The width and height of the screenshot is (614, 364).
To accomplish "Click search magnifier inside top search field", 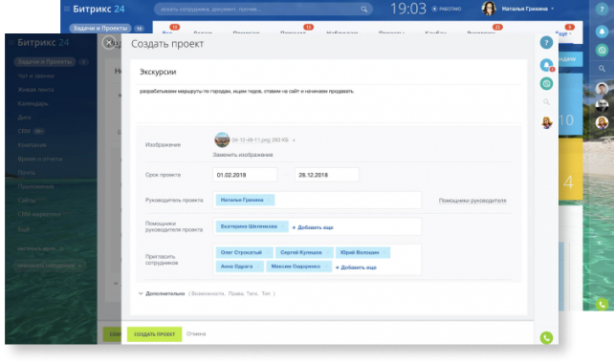I will (363, 9).
